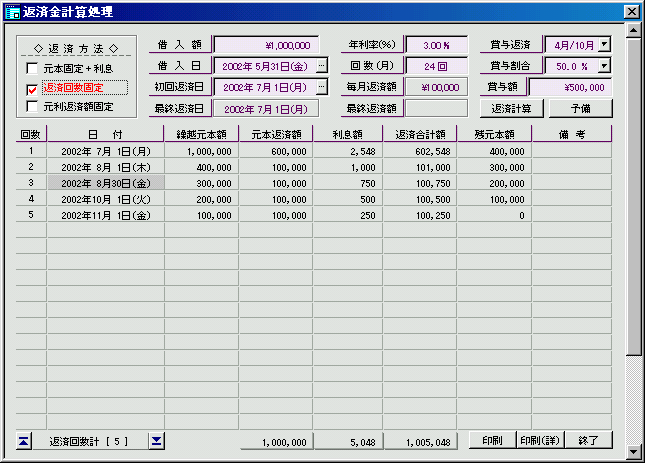Click the 借入額 field showing ¥1,000,000
The image size is (645, 463).
tap(267, 45)
